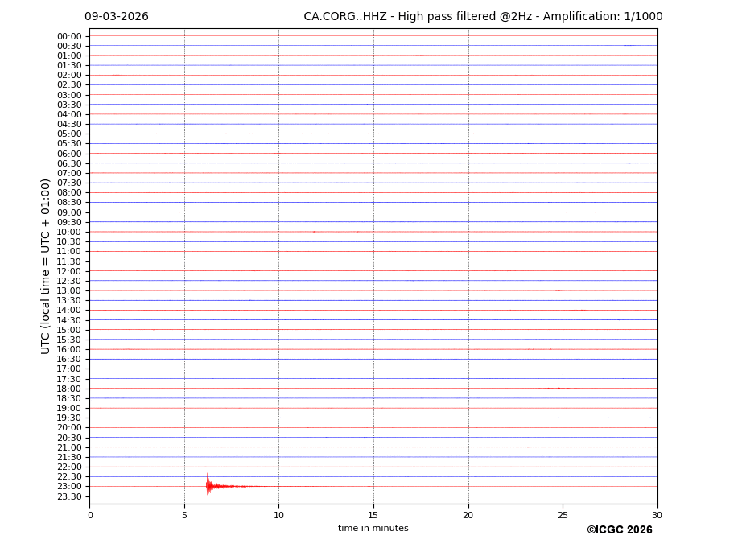Click the 10:00 time label
Screen dimensions: 746x560
pos(69,232)
